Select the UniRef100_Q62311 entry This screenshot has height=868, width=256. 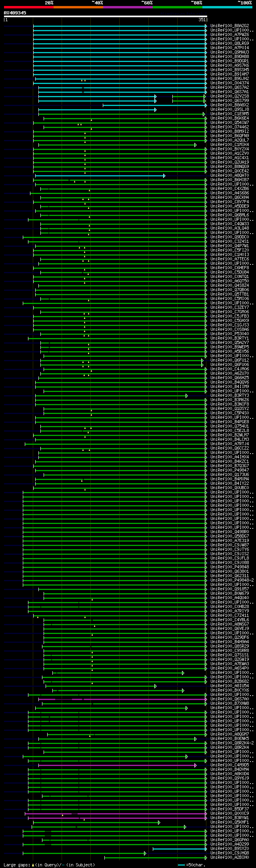point(230,576)
